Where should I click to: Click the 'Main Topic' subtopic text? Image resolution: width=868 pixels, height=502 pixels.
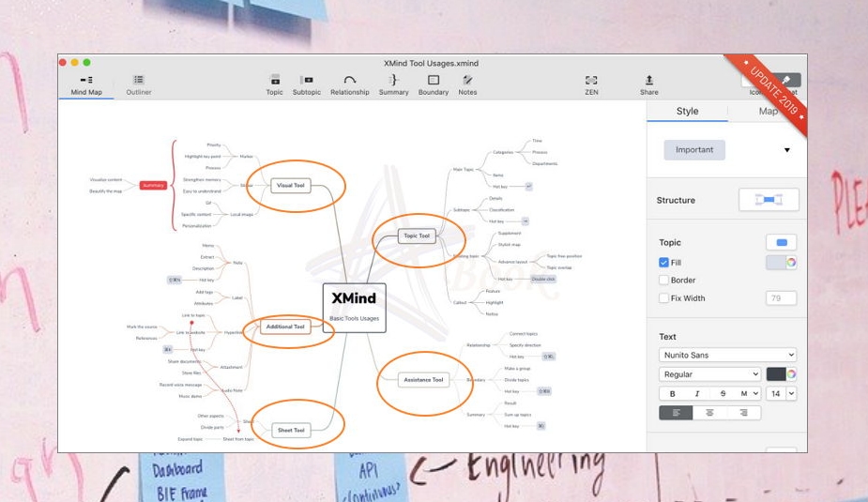click(464, 169)
